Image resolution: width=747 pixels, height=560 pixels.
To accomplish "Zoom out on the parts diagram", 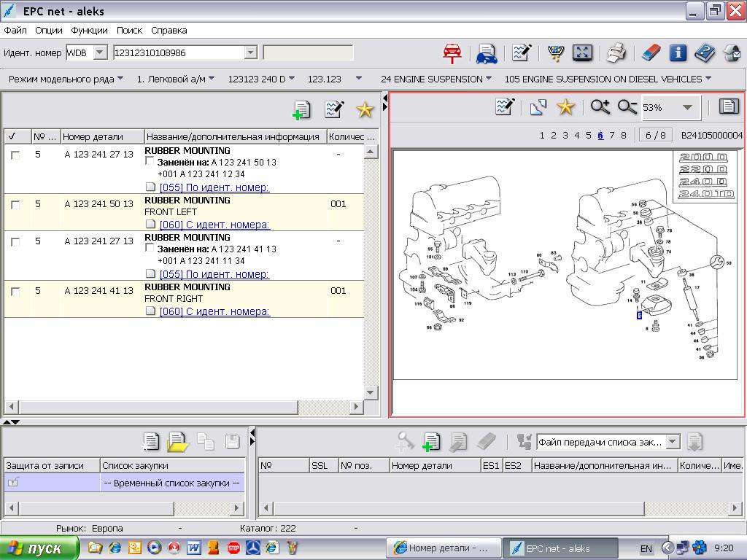I will pos(627,107).
